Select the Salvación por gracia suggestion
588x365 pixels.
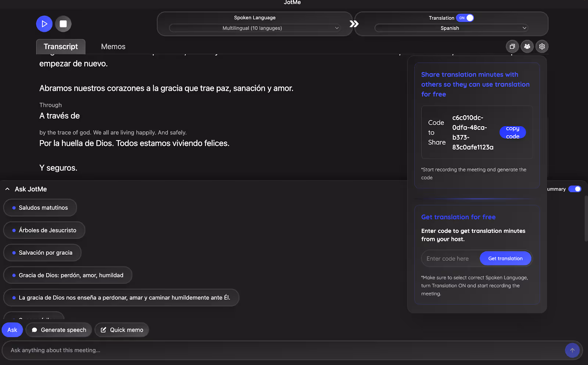pyautogui.click(x=42, y=253)
